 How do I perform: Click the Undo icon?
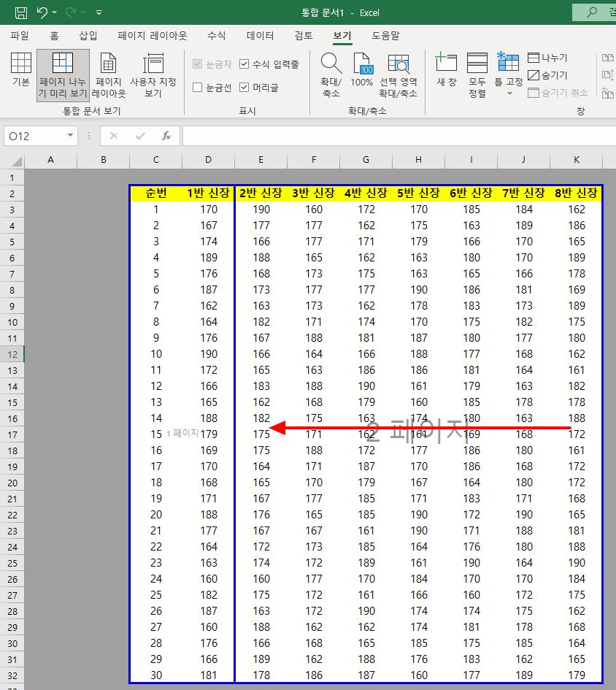[42, 12]
